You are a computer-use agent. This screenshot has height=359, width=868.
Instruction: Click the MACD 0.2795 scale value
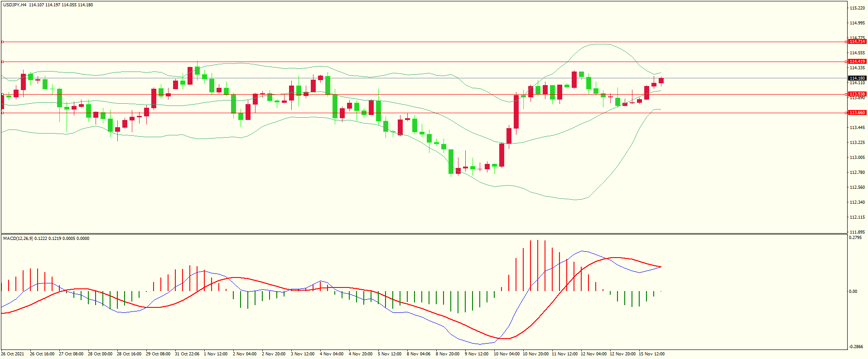(855, 238)
